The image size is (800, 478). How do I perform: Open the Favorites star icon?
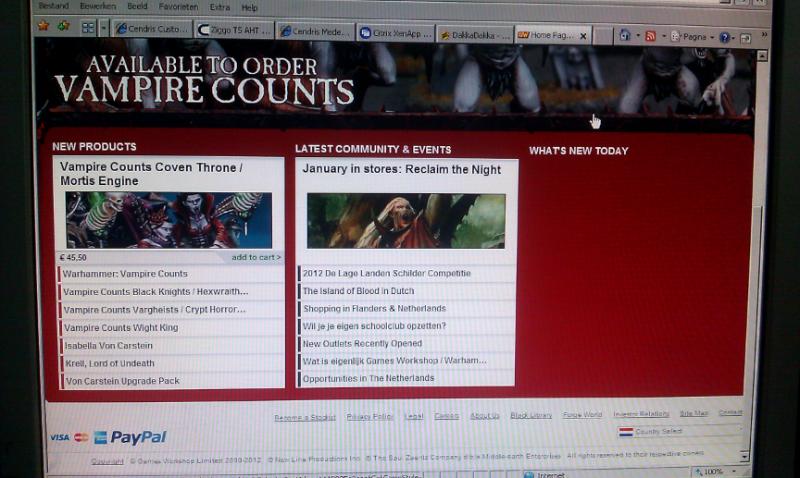[x=43, y=25]
